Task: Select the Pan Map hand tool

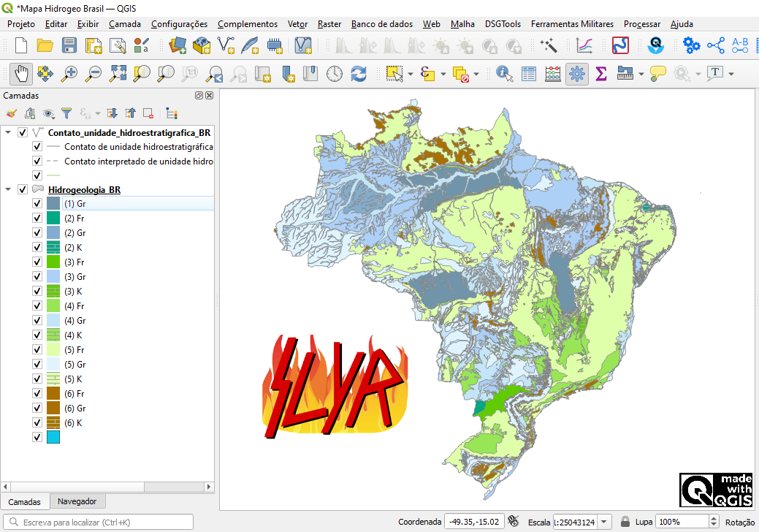Action: pos(21,74)
